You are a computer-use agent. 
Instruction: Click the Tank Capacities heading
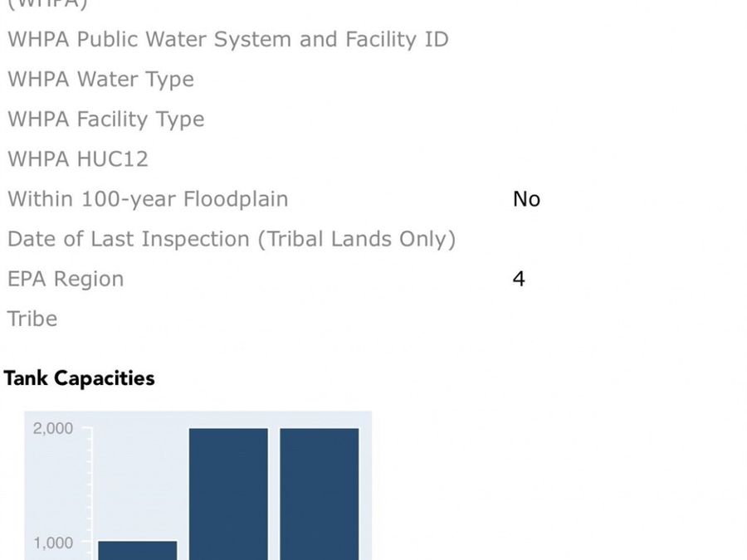[x=80, y=378]
